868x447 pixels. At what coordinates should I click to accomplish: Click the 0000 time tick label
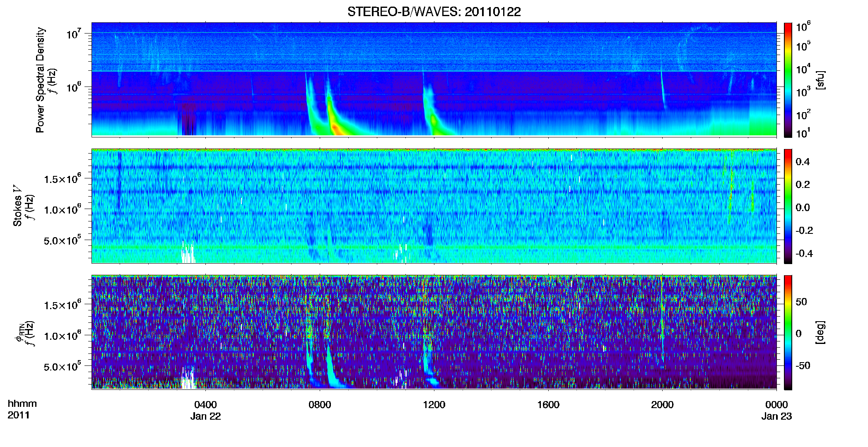[776, 405]
